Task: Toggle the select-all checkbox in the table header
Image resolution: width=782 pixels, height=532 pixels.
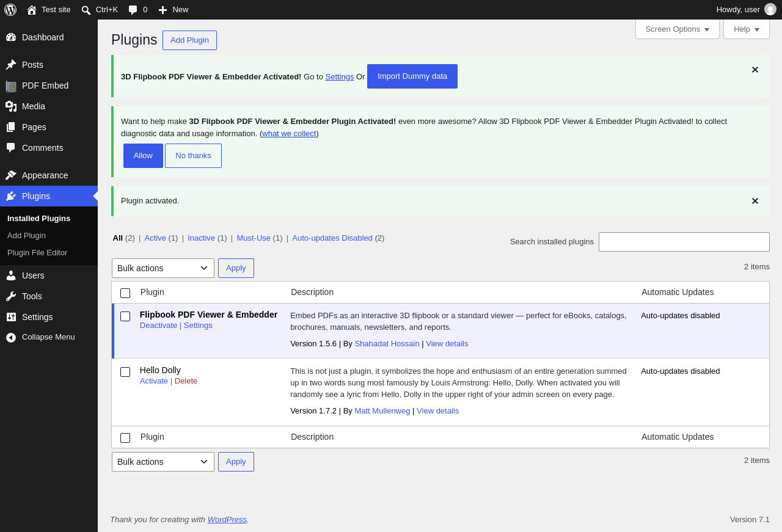Action: tap(125, 293)
